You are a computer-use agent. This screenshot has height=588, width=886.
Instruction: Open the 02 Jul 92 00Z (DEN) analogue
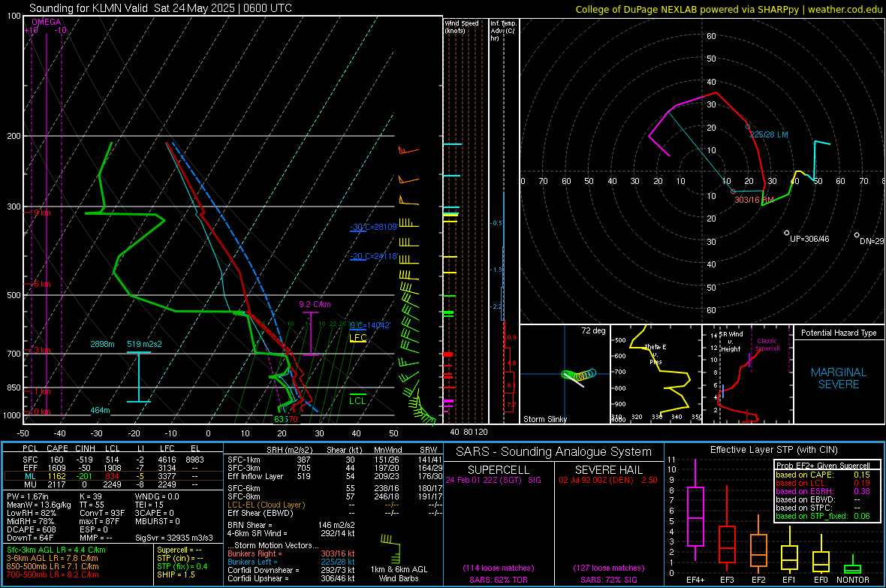tap(608, 479)
